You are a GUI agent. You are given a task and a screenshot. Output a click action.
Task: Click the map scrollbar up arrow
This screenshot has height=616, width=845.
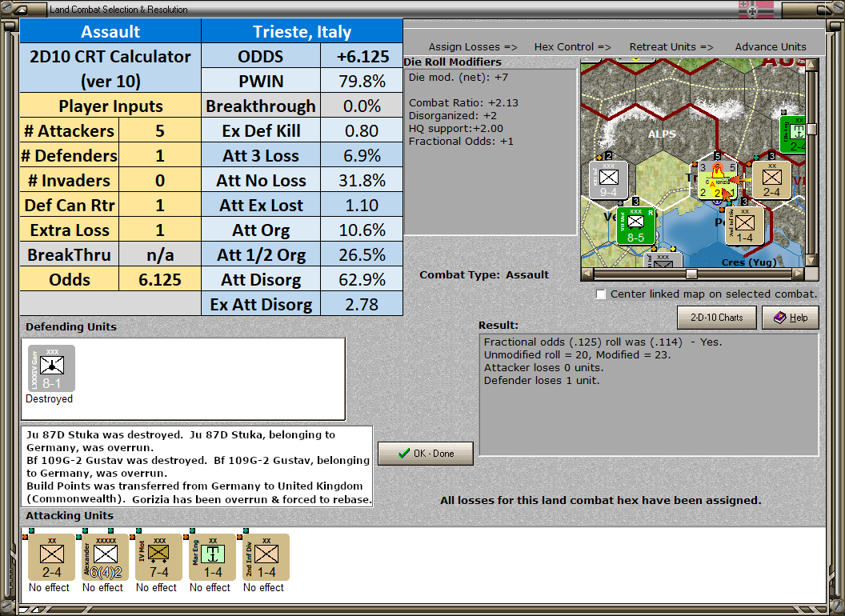(811, 66)
